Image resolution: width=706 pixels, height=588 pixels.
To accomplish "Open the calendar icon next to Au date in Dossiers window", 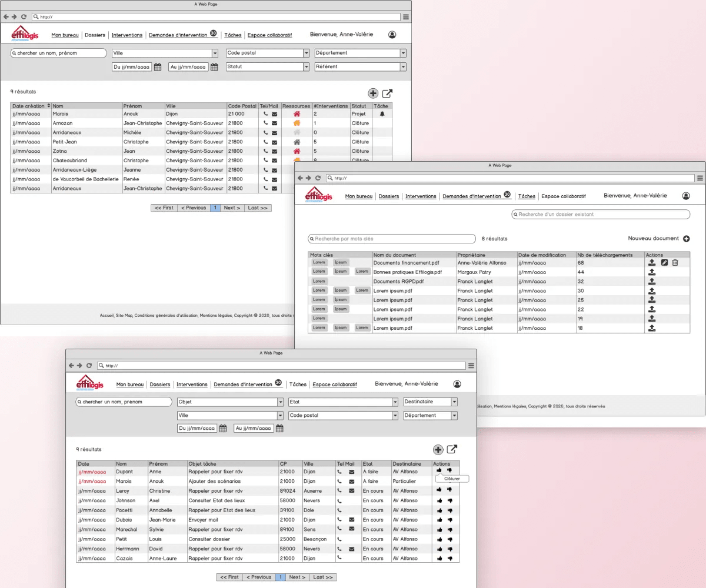I will (x=214, y=67).
